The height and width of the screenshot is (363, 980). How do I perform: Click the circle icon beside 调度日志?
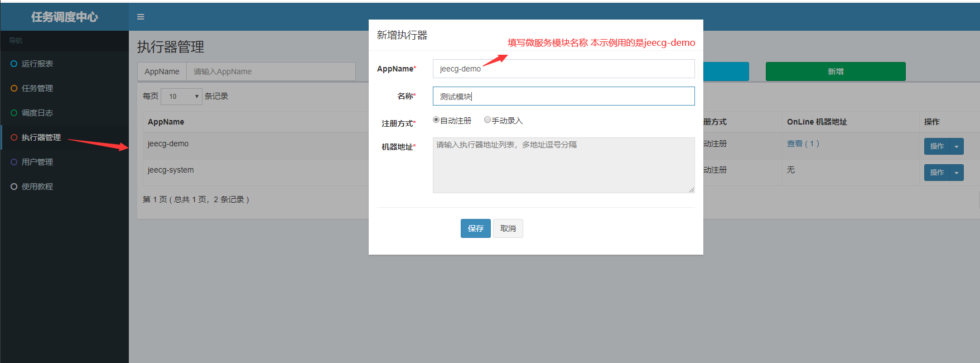pyautogui.click(x=14, y=113)
